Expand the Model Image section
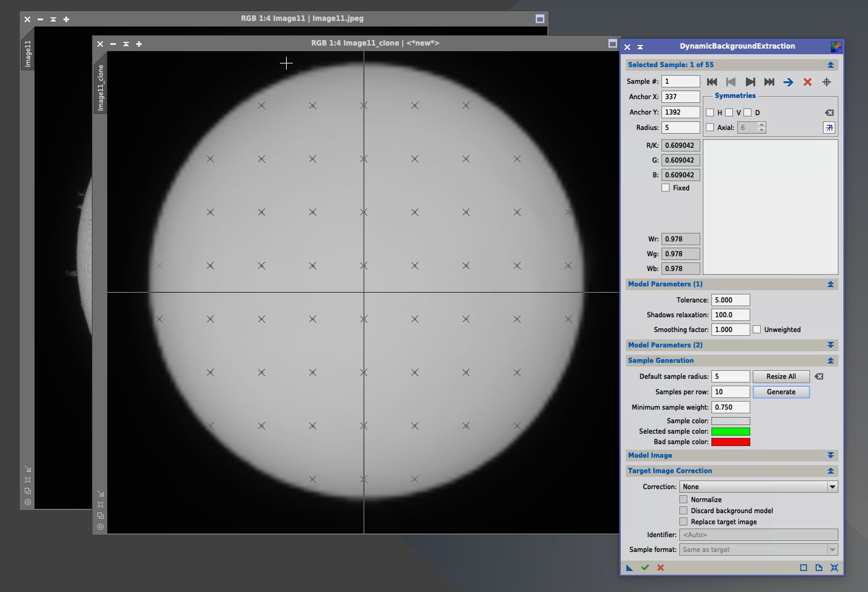This screenshot has height=592, width=868. pyautogui.click(x=830, y=455)
